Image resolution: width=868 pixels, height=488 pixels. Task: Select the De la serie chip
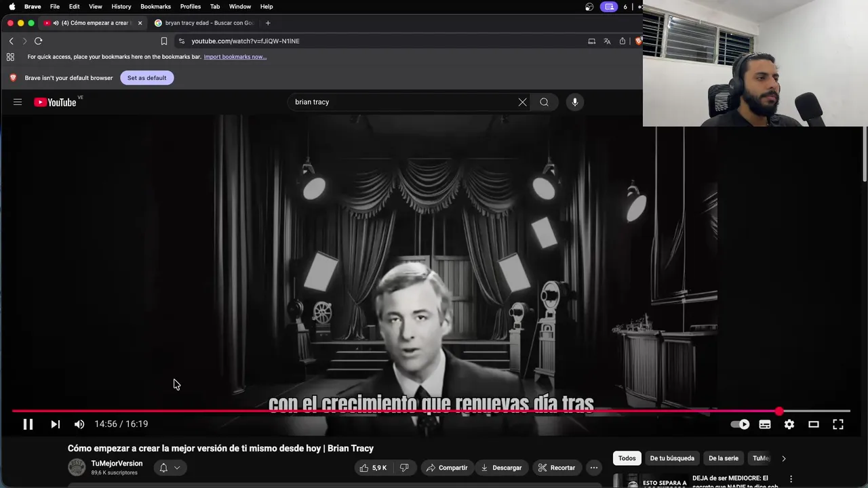724,458
